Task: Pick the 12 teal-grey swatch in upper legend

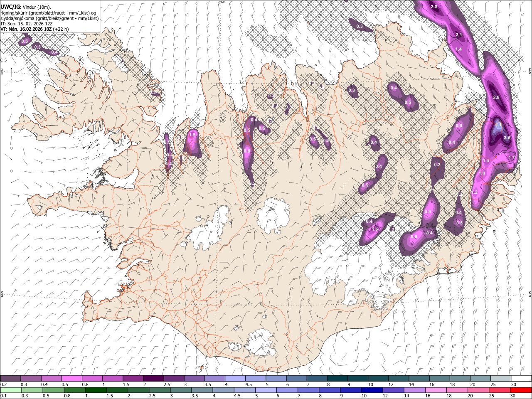Action: pyautogui.click(x=398, y=378)
